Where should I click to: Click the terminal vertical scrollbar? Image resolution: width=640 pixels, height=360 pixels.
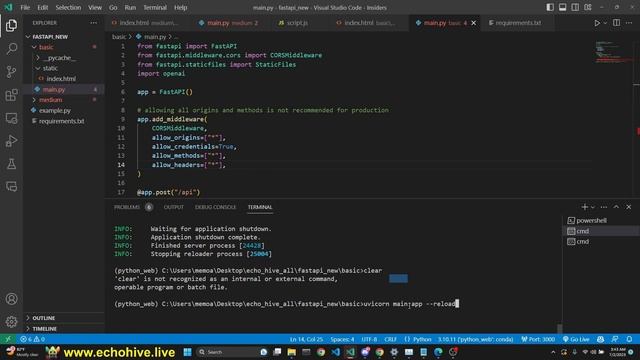click(559, 328)
